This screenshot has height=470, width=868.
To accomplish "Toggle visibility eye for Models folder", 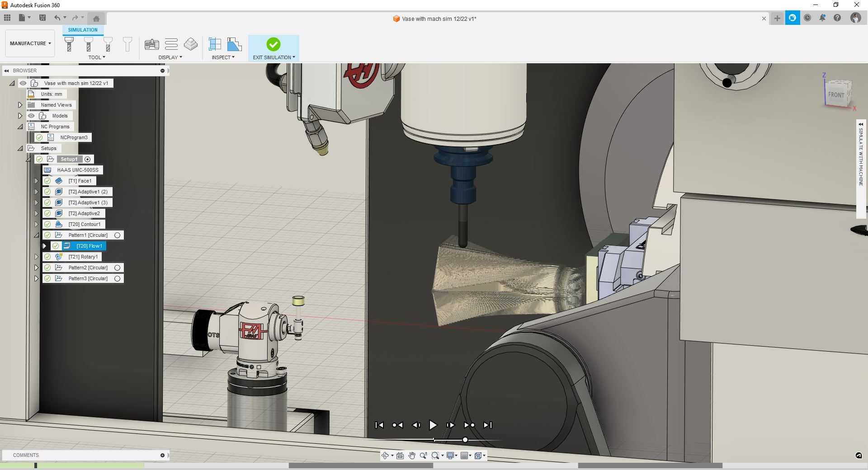I will point(31,116).
